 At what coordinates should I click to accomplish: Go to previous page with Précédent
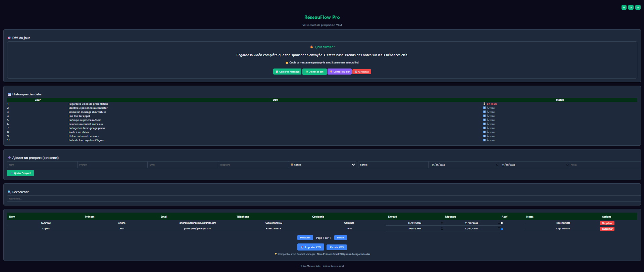(x=305, y=238)
